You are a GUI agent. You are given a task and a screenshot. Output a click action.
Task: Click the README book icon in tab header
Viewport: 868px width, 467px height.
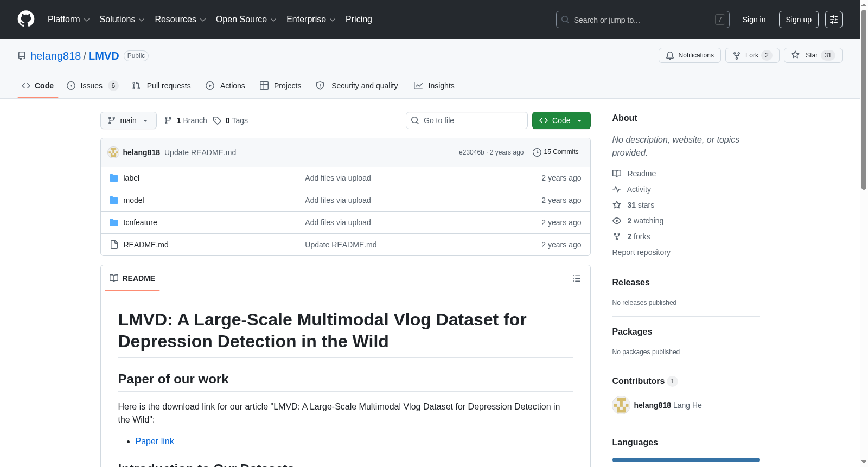point(114,278)
